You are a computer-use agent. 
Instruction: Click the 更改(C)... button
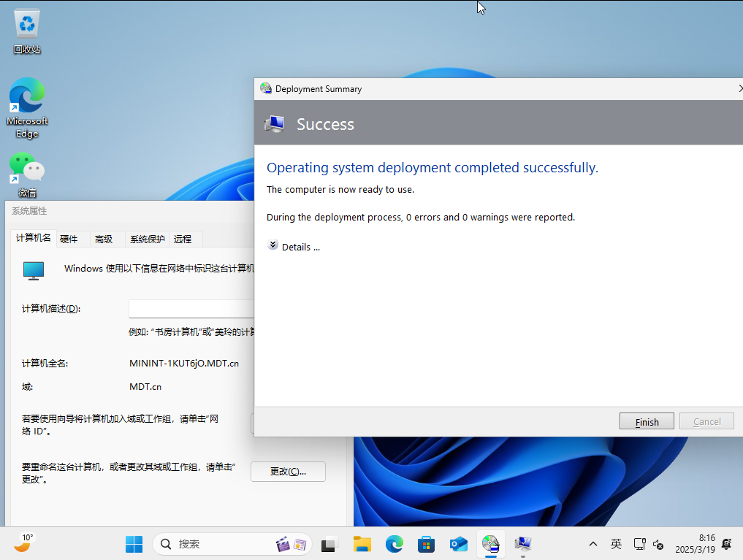(288, 472)
